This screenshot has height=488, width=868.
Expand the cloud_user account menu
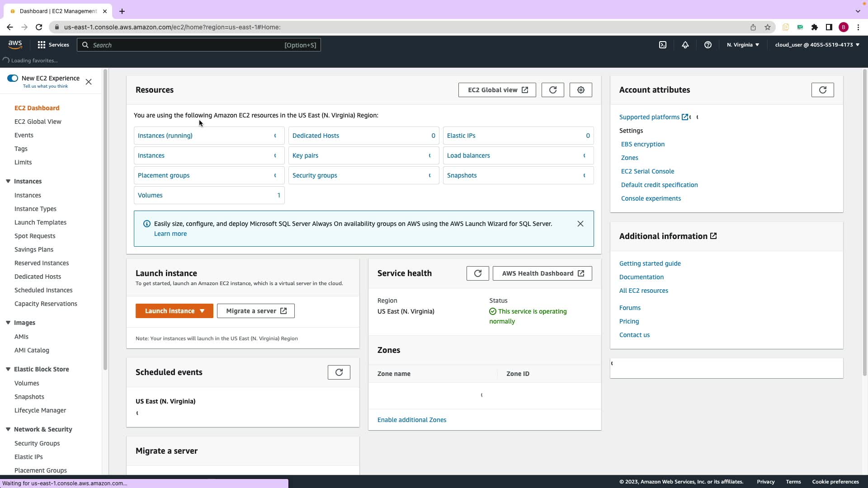point(817,45)
